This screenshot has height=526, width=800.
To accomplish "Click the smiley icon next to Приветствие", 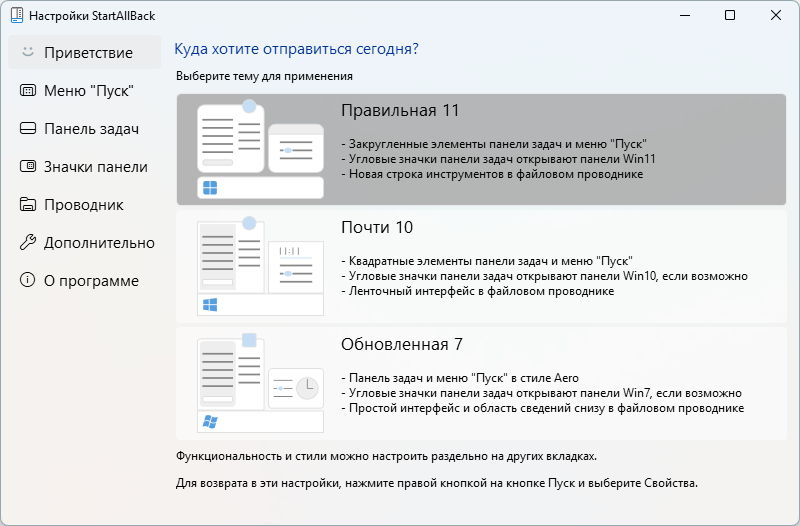I will pos(28,52).
